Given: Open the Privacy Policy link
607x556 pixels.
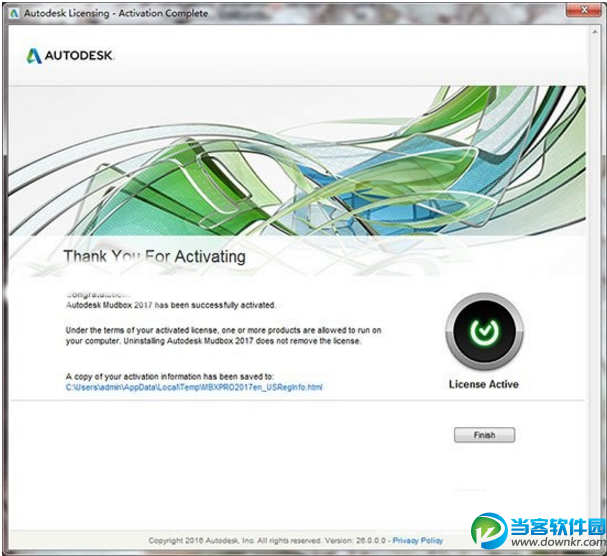Looking at the screenshot, I should (x=418, y=540).
